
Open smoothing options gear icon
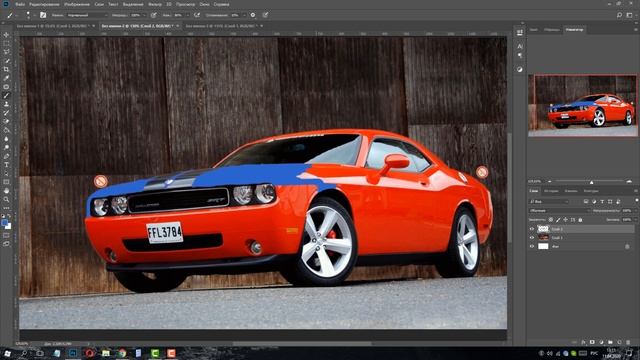pos(253,15)
